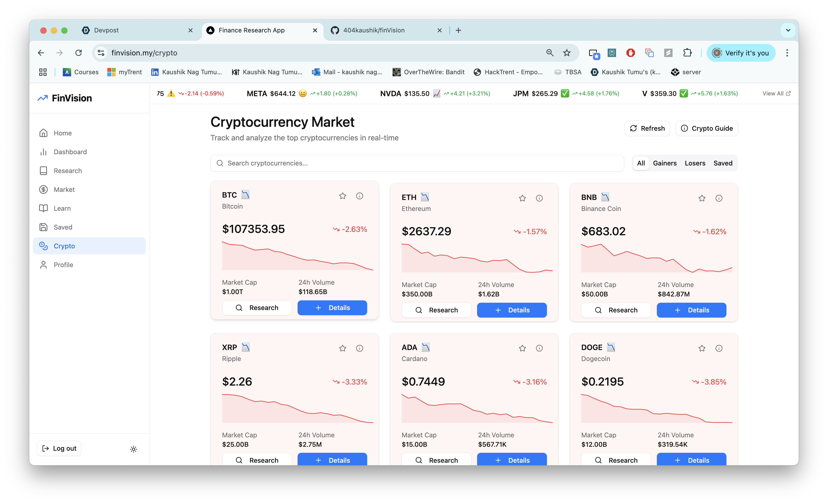Switch to the Gainers filter tab

pyautogui.click(x=664, y=163)
